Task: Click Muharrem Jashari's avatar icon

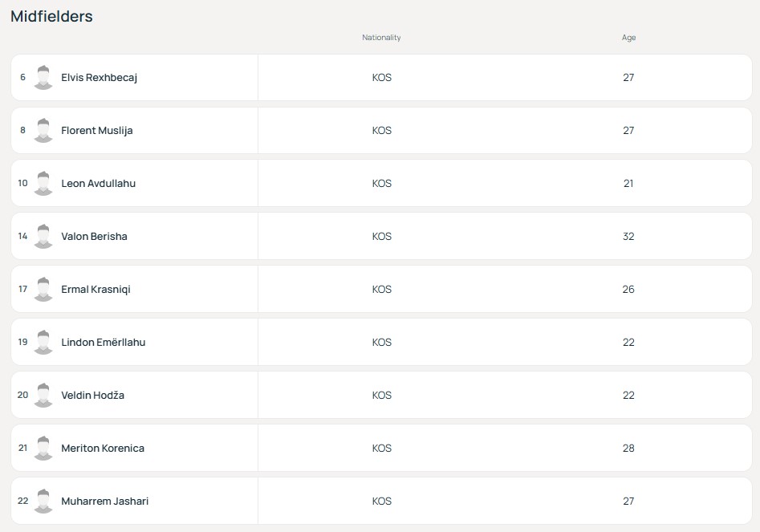Action: pyautogui.click(x=43, y=502)
